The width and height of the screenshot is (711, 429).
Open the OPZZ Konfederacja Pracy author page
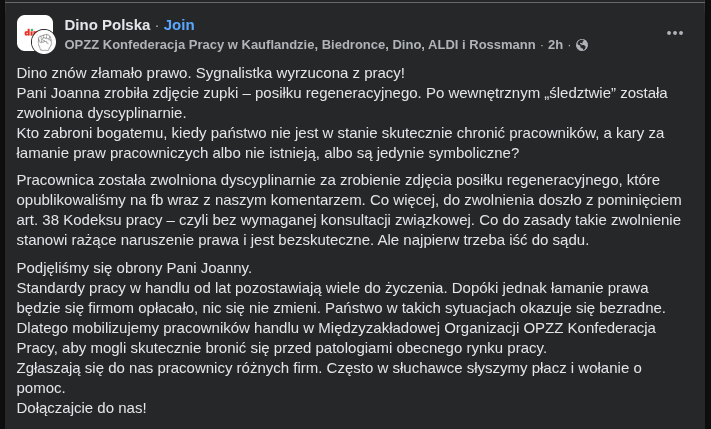pos(300,45)
